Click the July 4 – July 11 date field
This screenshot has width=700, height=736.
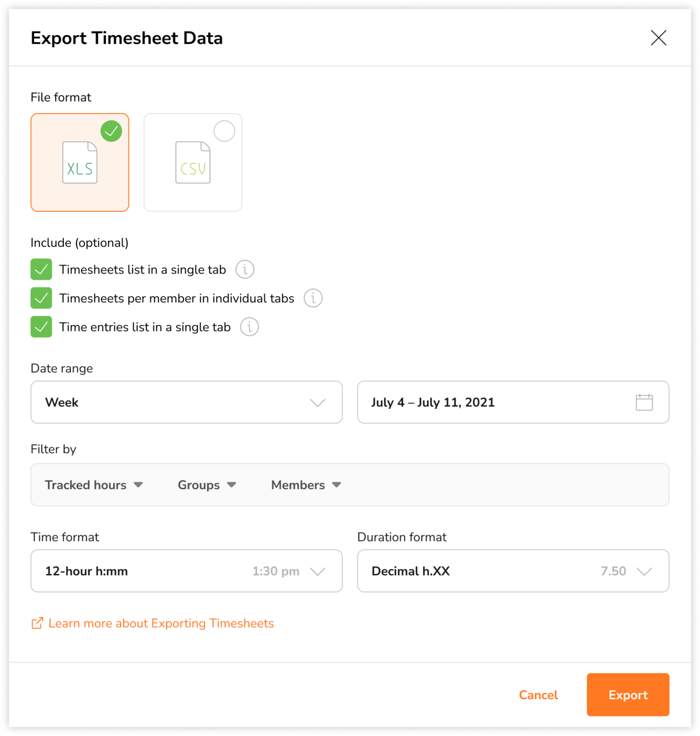479,402
